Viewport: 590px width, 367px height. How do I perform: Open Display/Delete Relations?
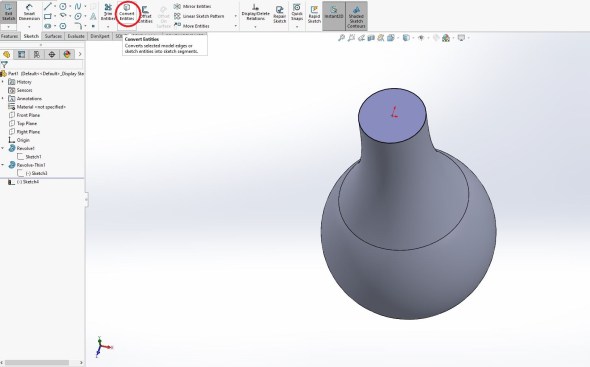tap(255, 13)
